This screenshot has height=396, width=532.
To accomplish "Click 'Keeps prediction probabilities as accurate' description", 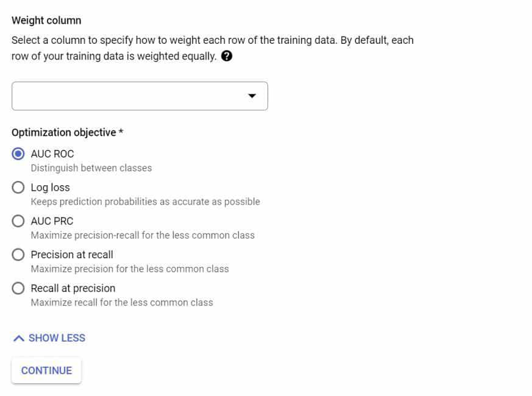I will point(145,202).
